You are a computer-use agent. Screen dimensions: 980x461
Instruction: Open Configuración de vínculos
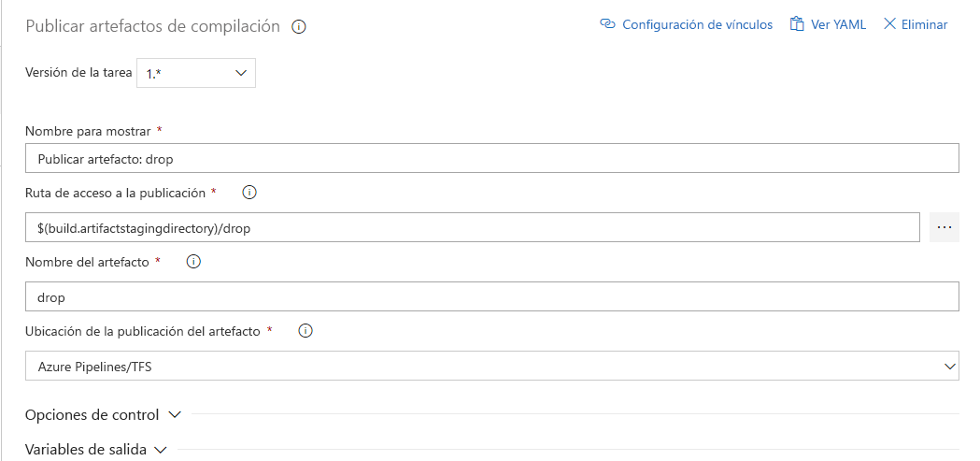(697, 24)
